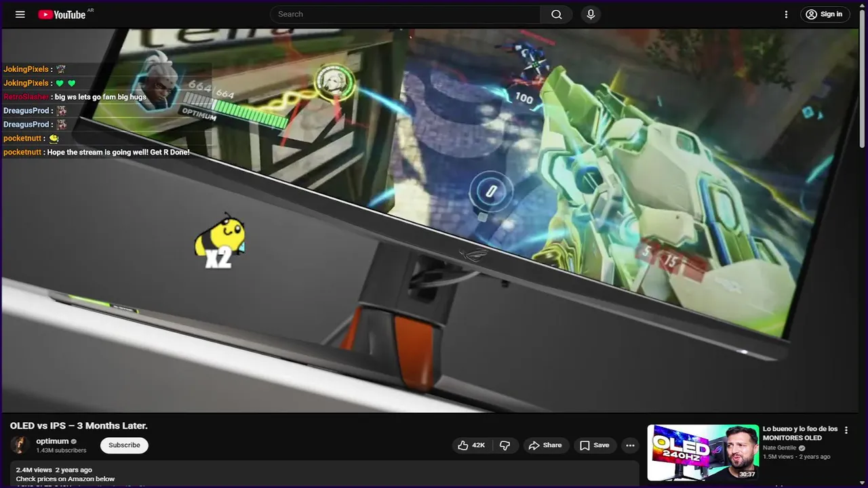Save the video to a playlist

tap(594, 445)
